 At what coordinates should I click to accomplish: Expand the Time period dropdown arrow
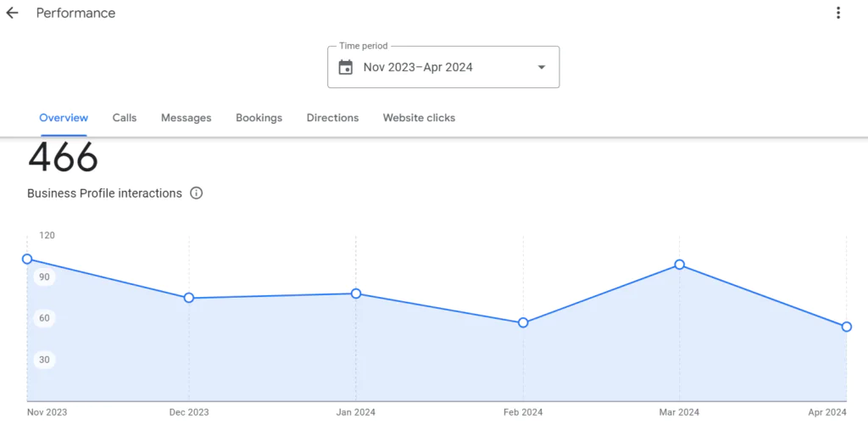coord(542,68)
